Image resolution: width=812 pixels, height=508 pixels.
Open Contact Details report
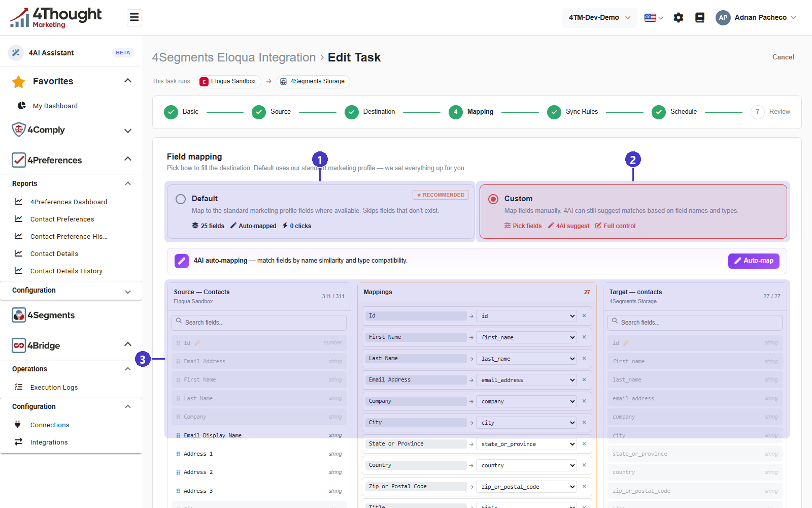(x=54, y=253)
